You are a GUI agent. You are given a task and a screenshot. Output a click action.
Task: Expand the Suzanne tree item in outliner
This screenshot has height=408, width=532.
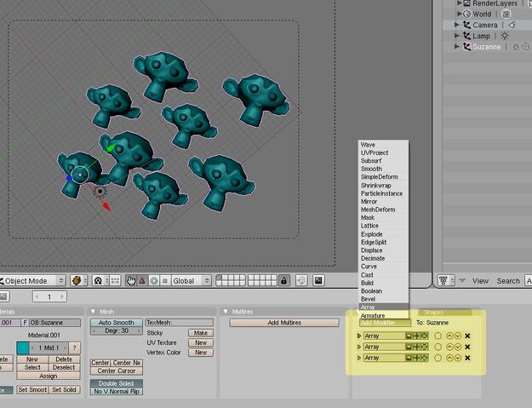click(x=457, y=47)
